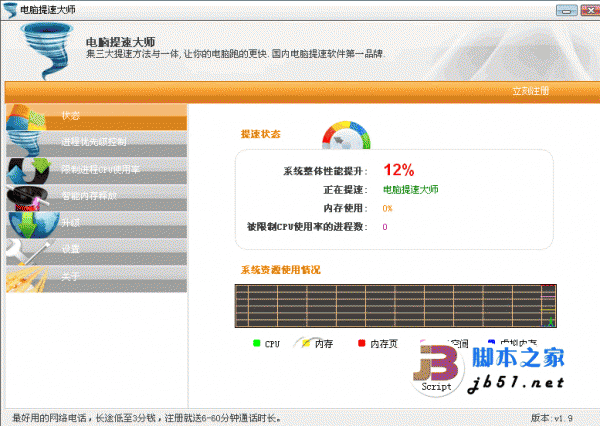Viewport: 600px width, 426px height.
Task: Click the yellow 内存 legend swatch
Action: pyautogui.click(x=306, y=343)
